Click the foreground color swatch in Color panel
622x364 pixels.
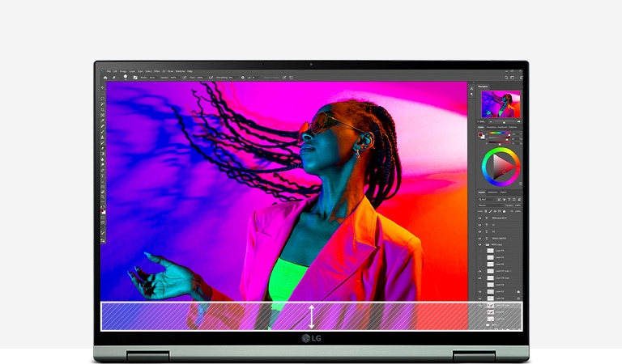tap(480, 133)
